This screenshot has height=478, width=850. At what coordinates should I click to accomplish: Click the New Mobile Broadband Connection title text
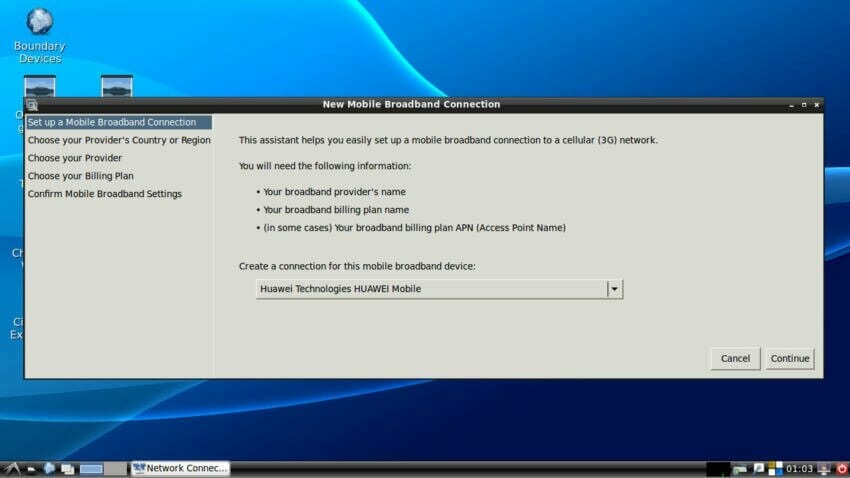click(x=411, y=104)
